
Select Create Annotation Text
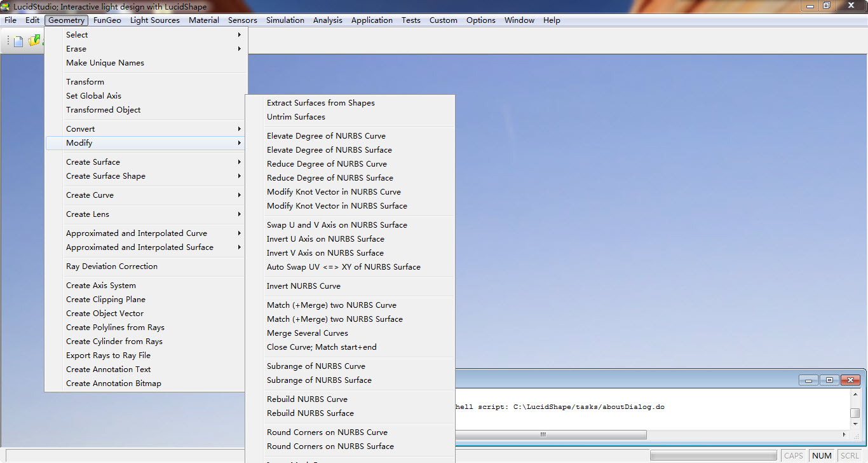point(146,370)
